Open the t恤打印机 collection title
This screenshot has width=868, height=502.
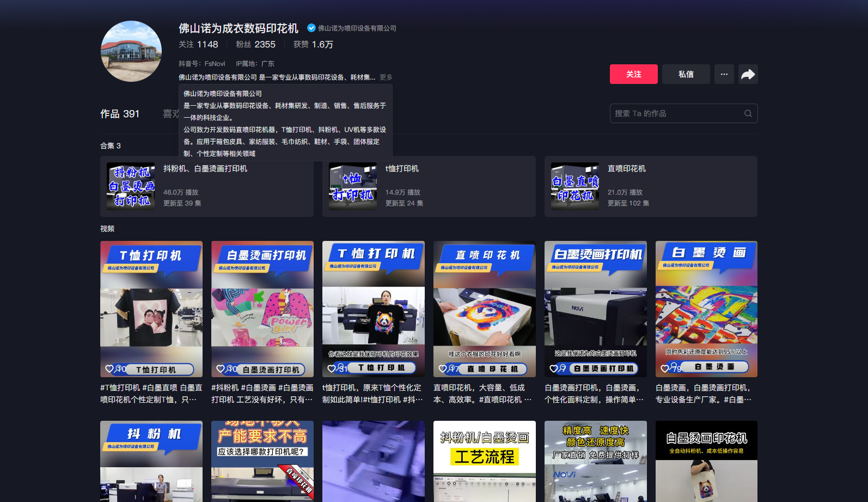[402, 169]
